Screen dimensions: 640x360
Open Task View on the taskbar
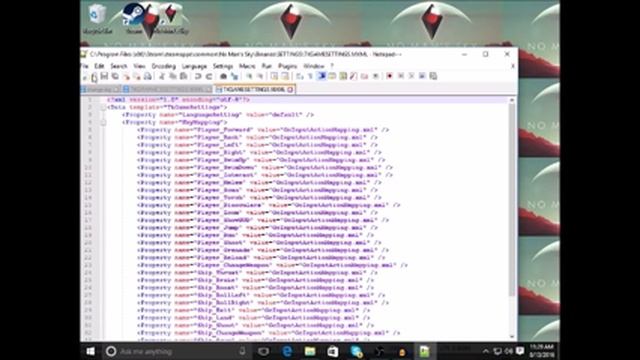click(264, 351)
